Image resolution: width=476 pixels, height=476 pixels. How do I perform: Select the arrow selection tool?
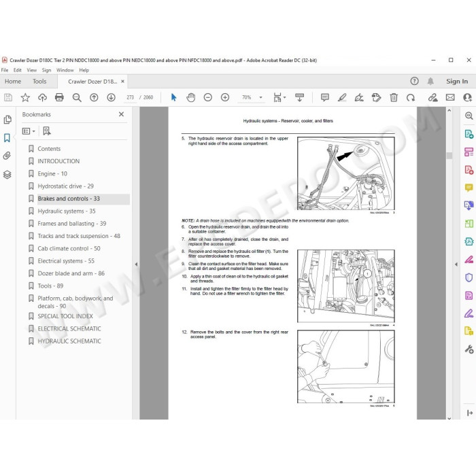tap(173, 97)
